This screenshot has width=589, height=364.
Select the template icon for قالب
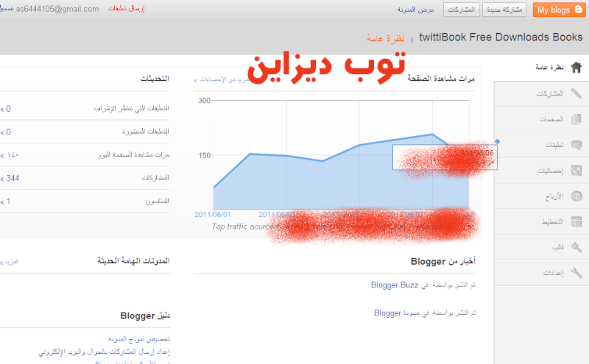pyautogui.click(x=576, y=247)
